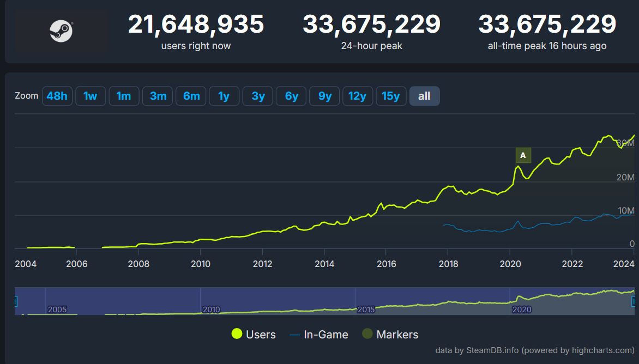Pick the 6y zoom button
The width and height of the screenshot is (639, 364).
[x=291, y=96]
